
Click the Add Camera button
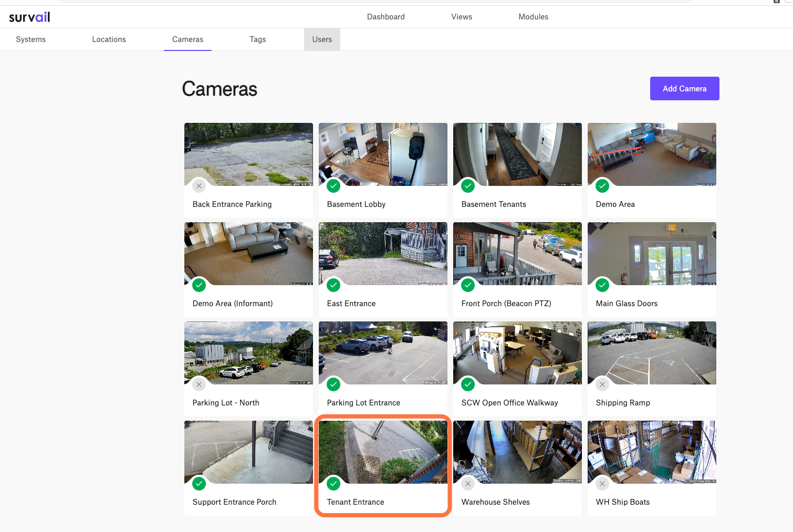tap(685, 89)
